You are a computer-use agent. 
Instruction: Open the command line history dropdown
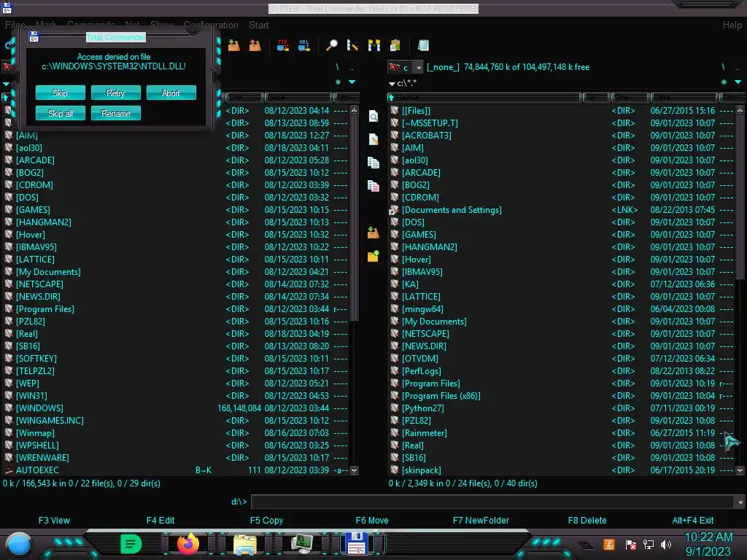point(740,502)
